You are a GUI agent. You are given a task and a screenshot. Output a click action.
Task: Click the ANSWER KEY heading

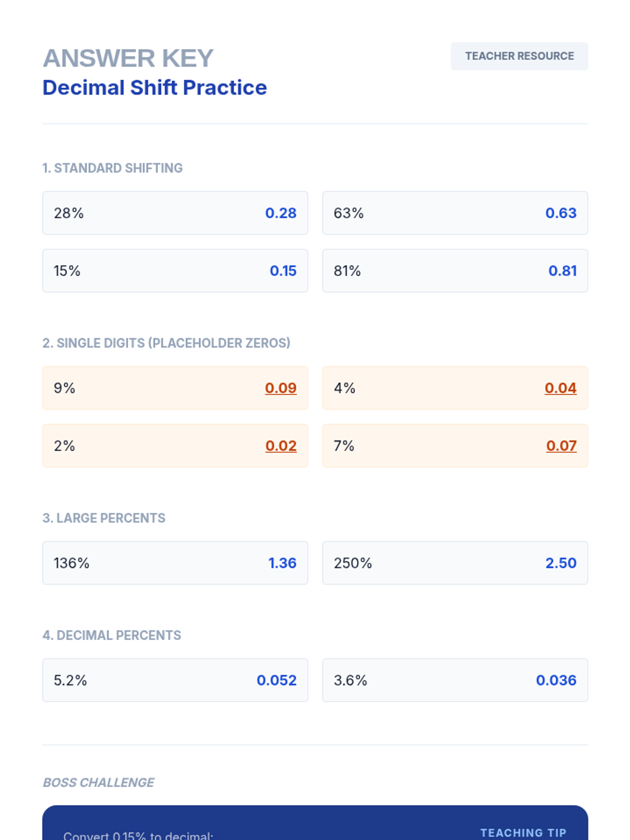tap(128, 58)
